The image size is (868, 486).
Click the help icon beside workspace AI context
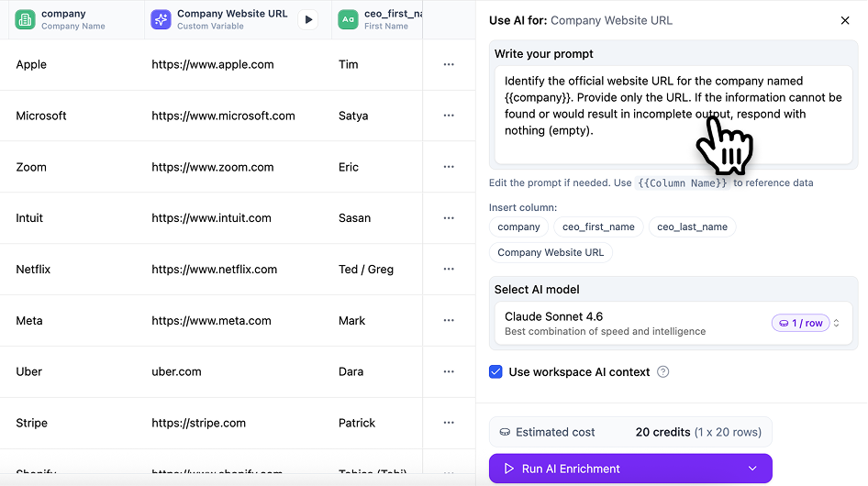[663, 371]
